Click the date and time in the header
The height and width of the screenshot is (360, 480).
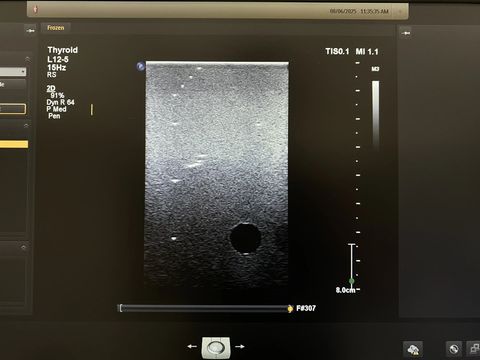[359, 11]
